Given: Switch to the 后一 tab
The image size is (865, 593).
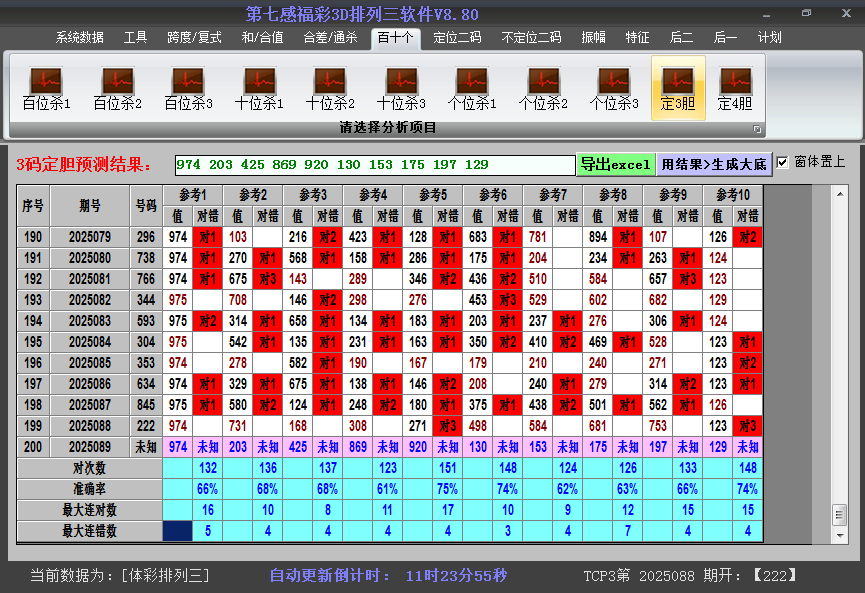Looking at the screenshot, I should click(725, 38).
